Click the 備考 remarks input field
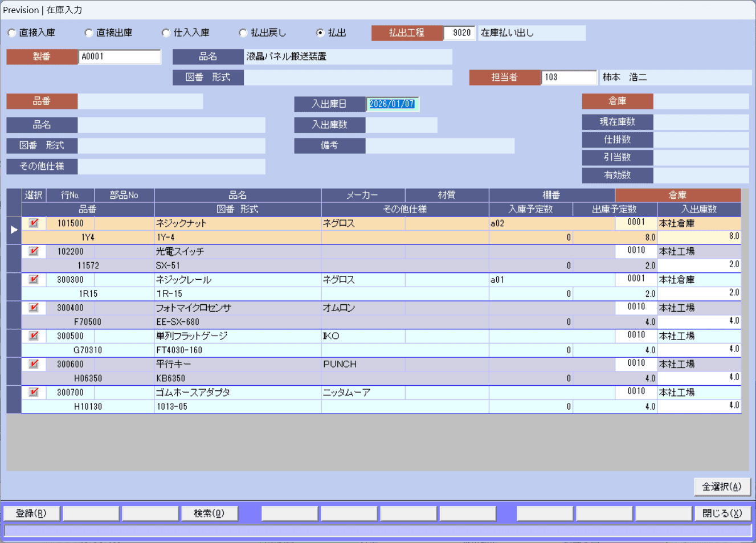The height and width of the screenshot is (543, 756). click(x=439, y=146)
